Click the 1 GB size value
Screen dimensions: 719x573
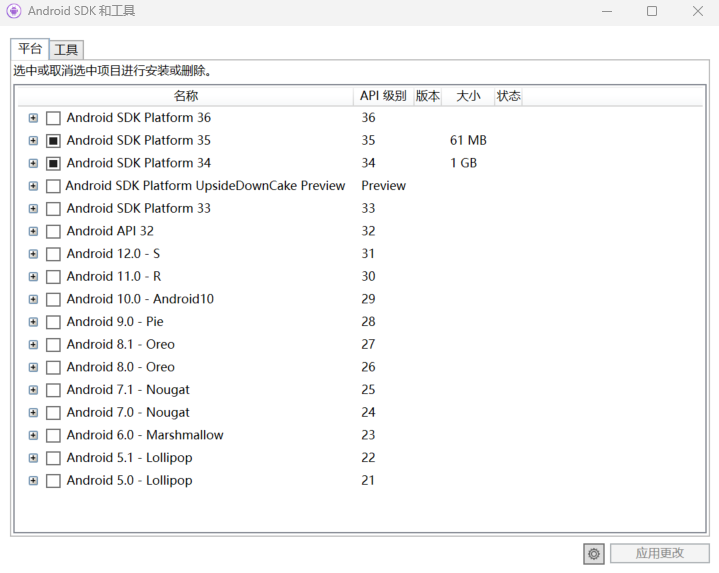click(x=463, y=163)
